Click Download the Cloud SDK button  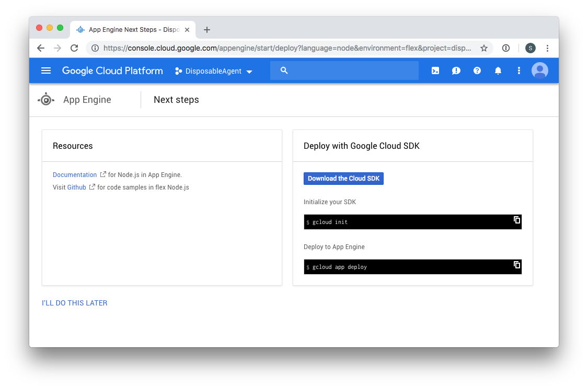343,179
